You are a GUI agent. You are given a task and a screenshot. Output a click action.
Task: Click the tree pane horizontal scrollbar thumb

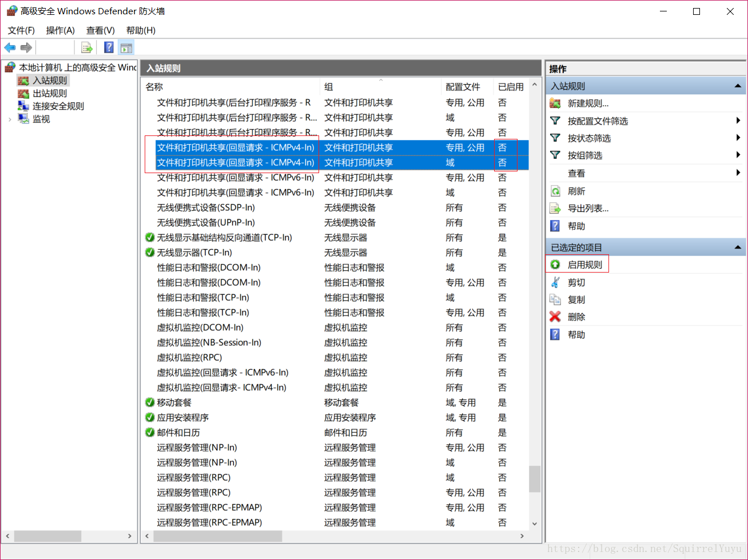47,536
